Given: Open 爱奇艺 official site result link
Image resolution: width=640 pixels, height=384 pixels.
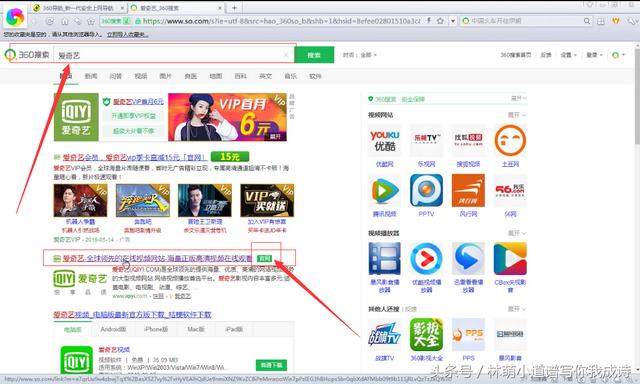Looking at the screenshot, I should pos(158,258).
